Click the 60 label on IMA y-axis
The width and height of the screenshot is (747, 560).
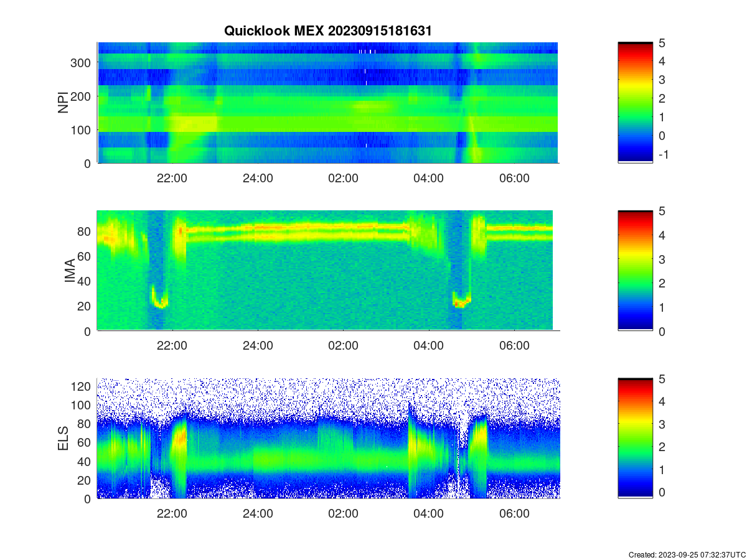(x=85, y=256)
